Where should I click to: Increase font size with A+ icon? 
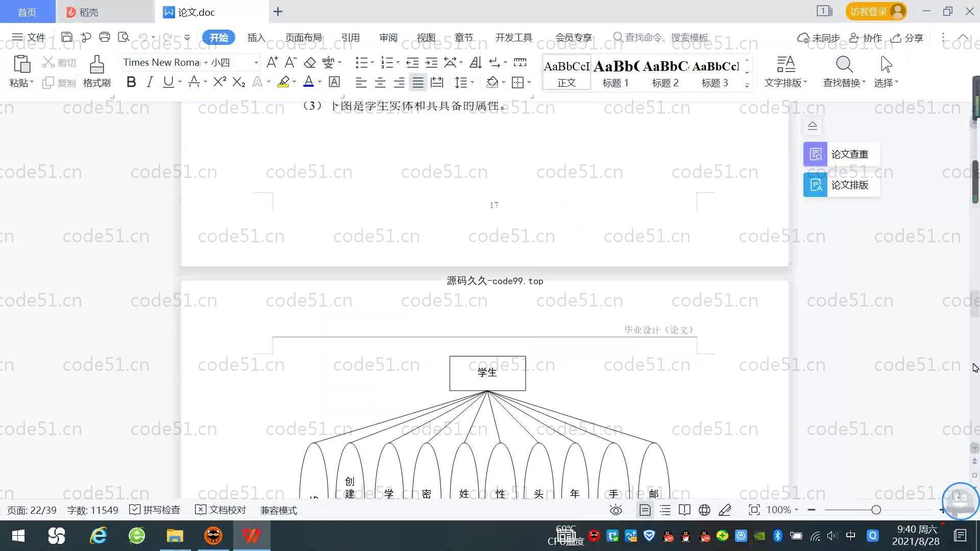[272, 62]
